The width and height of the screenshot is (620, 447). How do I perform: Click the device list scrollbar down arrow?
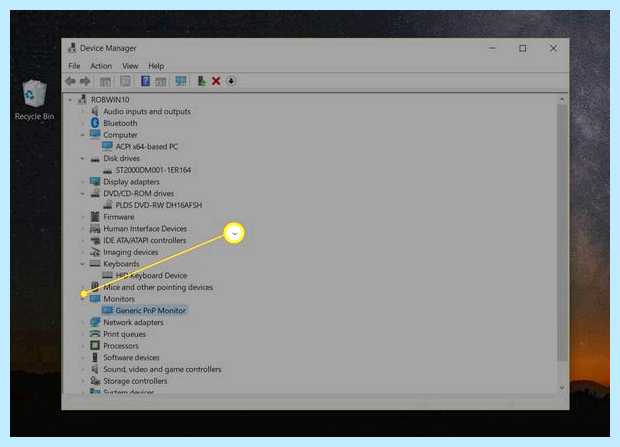pyautogui.click(x=562, y=388)
